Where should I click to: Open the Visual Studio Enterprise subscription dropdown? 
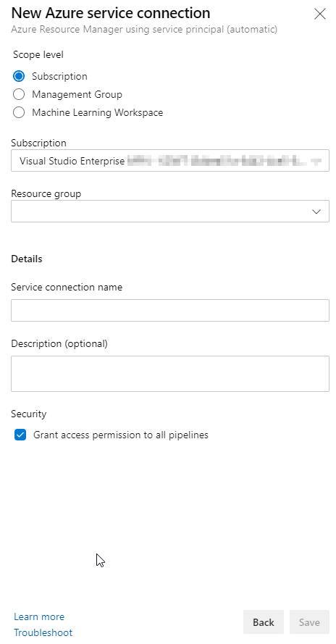[x=170, y=161]
